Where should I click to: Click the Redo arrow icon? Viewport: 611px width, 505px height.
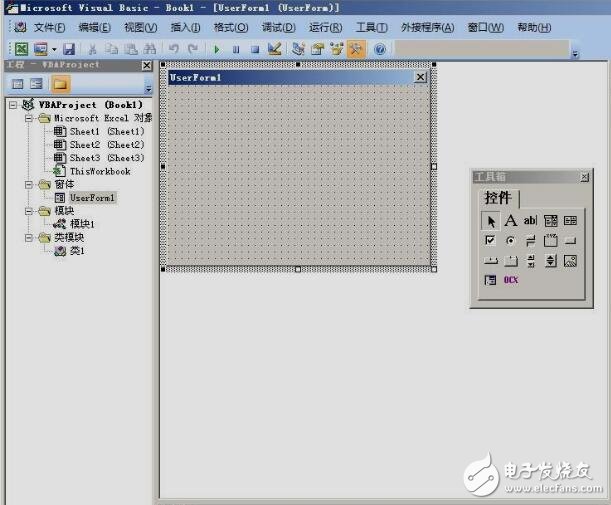coord(192,49)
